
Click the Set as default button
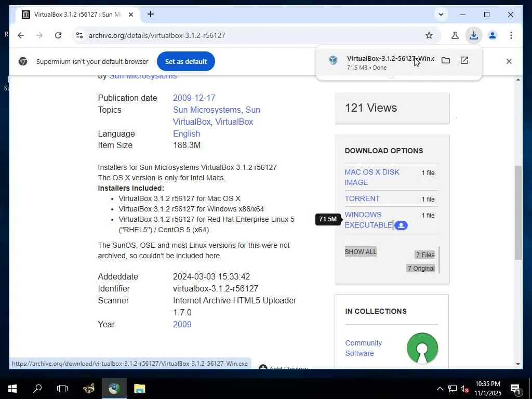click(186, 61)
